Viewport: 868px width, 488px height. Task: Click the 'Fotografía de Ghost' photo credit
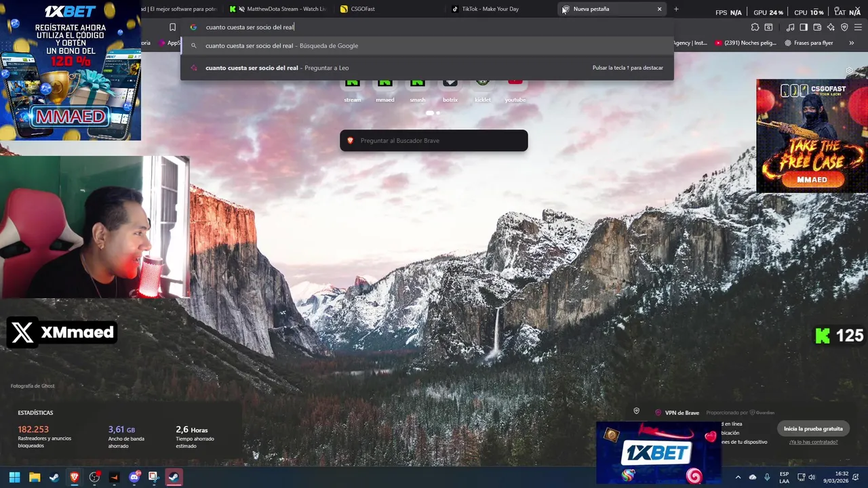tap(33, 386)
